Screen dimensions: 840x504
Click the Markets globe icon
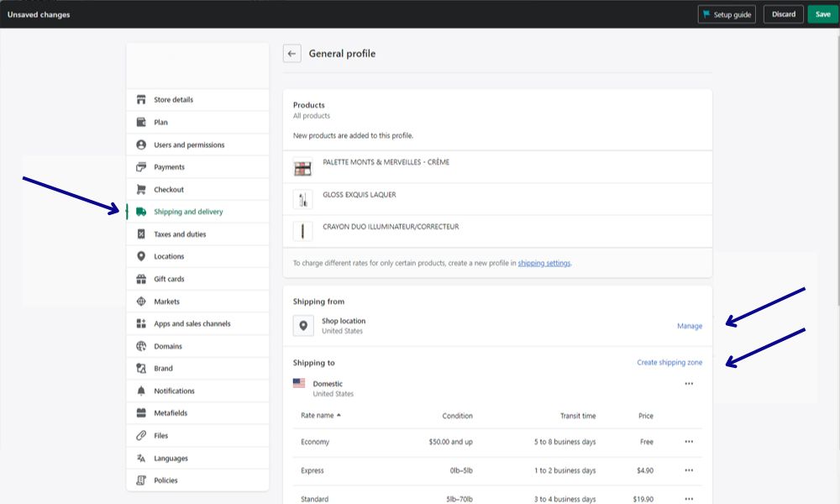point(141,302)
